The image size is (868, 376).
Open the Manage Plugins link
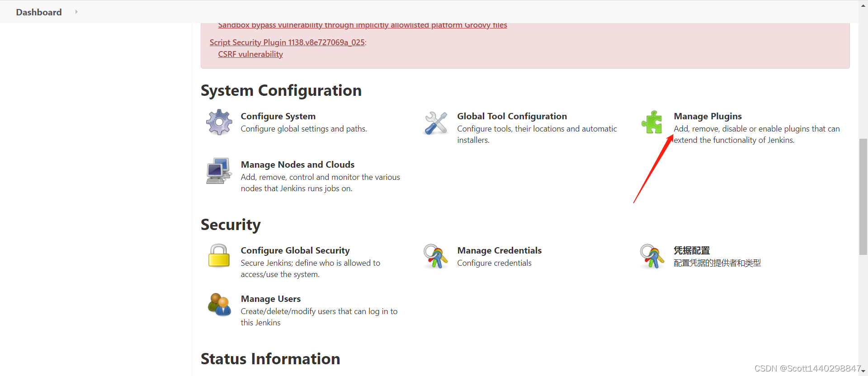click(708, 116)
